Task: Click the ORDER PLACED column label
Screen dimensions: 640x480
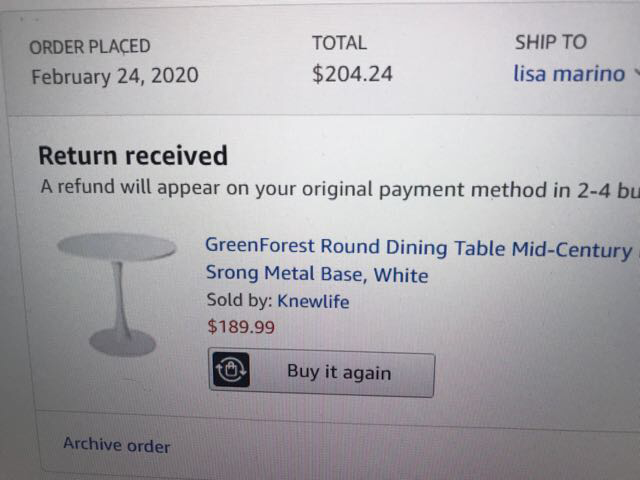Action: pos(90,47)
